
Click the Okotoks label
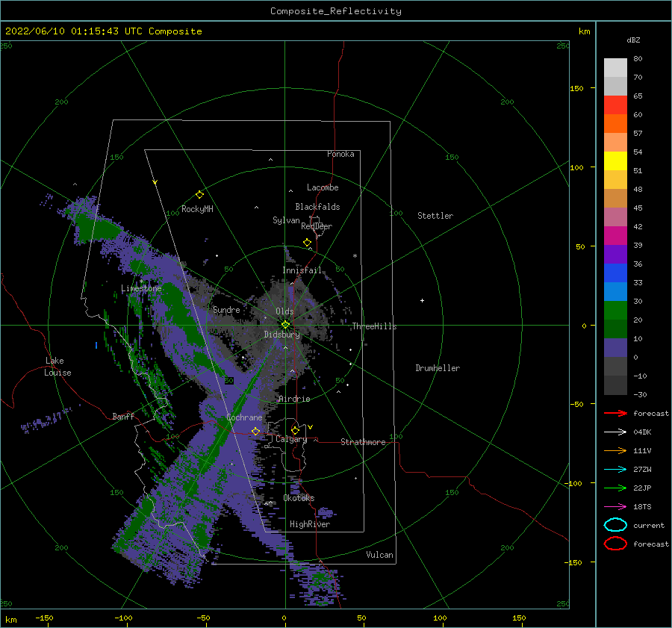[x=299, y=498]
